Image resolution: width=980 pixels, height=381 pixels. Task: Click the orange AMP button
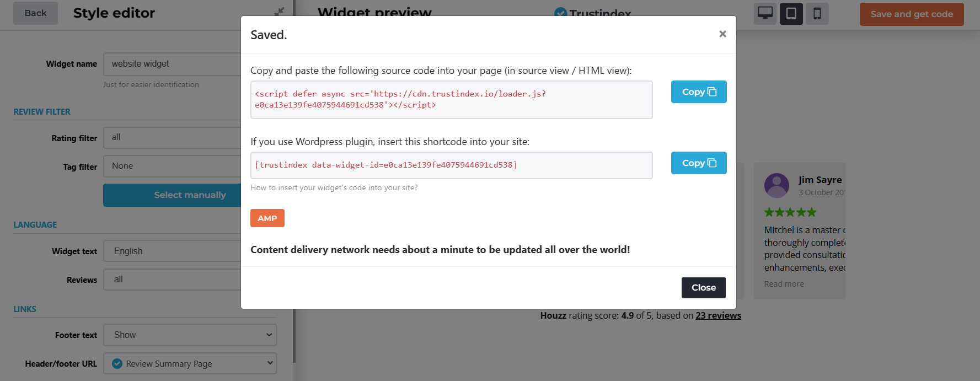[x=267, y=218]
